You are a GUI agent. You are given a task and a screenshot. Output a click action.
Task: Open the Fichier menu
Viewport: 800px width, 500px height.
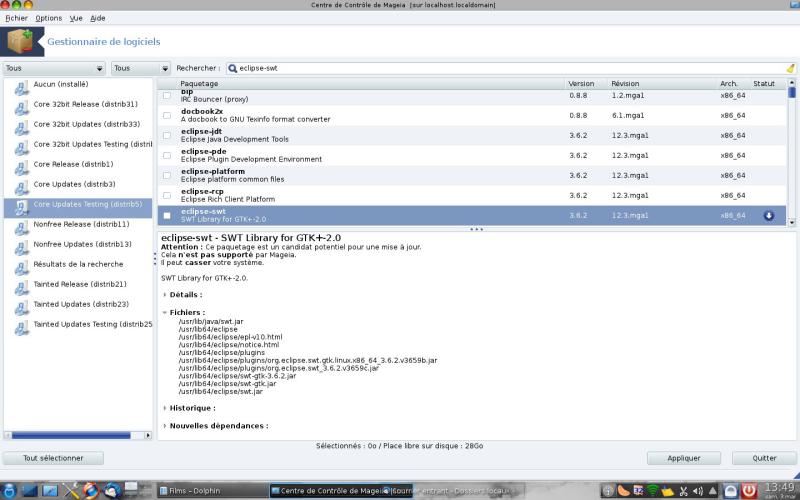[16, 18]
